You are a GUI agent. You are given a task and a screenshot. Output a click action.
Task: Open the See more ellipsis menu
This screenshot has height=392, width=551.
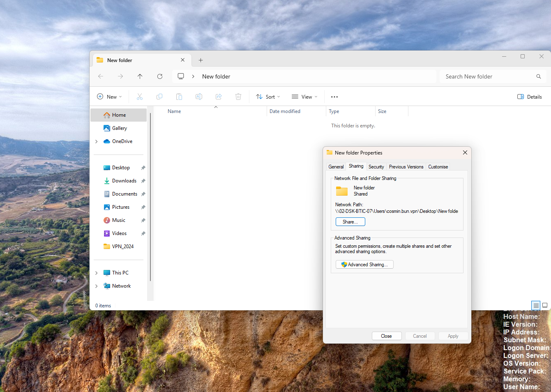(x=334, y=97)
